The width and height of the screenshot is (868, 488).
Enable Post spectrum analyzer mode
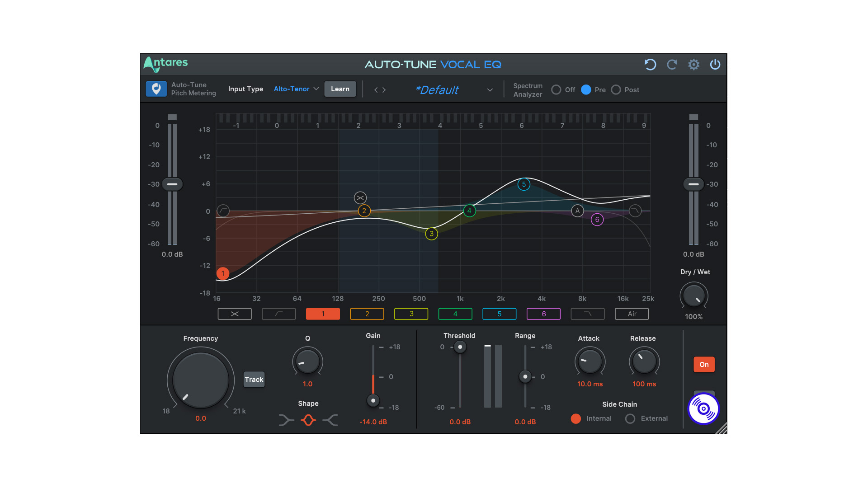617,89
